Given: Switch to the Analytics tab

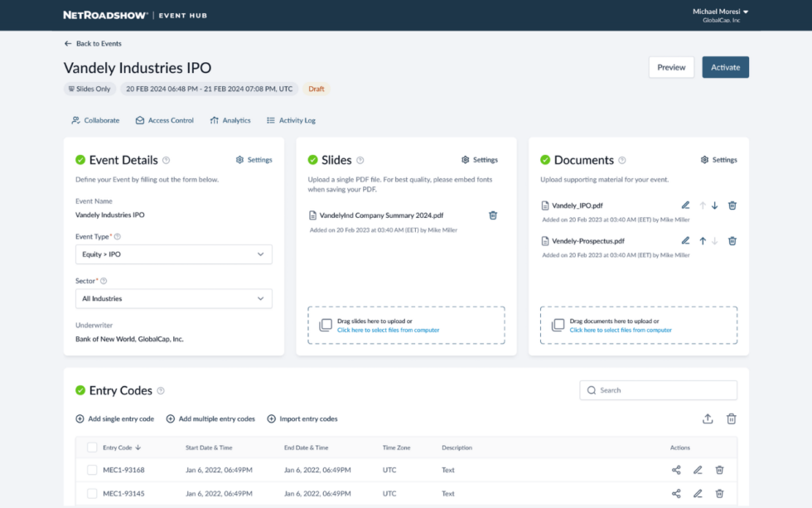Looking at the screenshot, I should pos(230,120).
